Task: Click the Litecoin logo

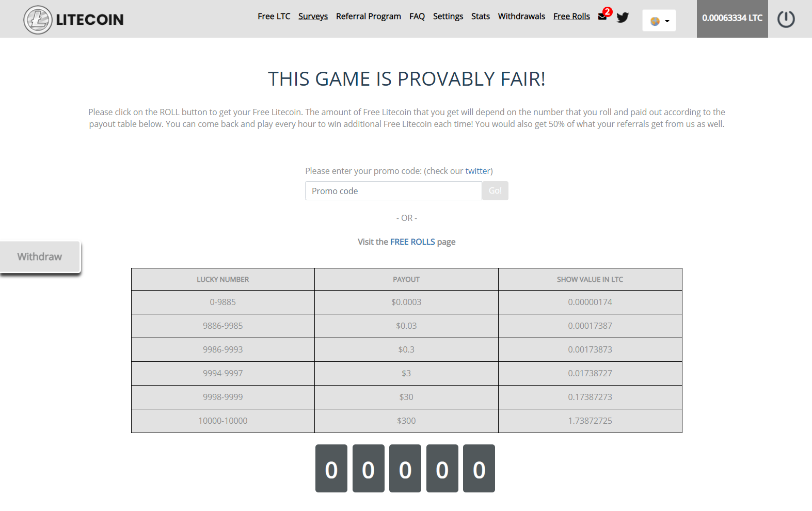Action: pyautogui.click(x=74, y=20)
